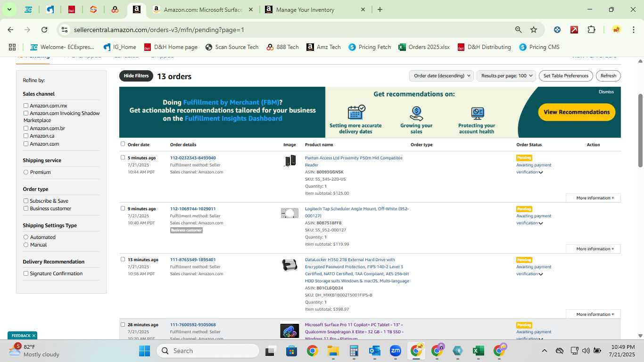The height and width of the screenshot is (362, 644).
Task: Click the Windows taskbar Search box
Action: point(207,351)
